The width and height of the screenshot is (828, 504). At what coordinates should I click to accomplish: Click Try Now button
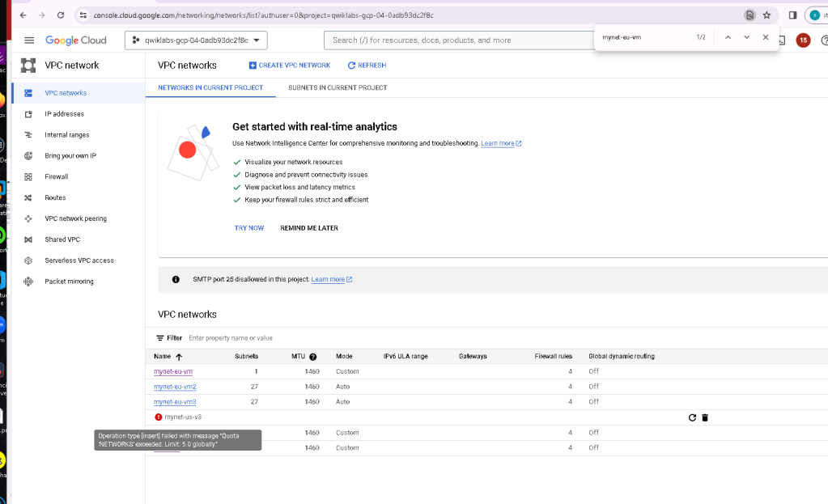[x=248, y=228]
